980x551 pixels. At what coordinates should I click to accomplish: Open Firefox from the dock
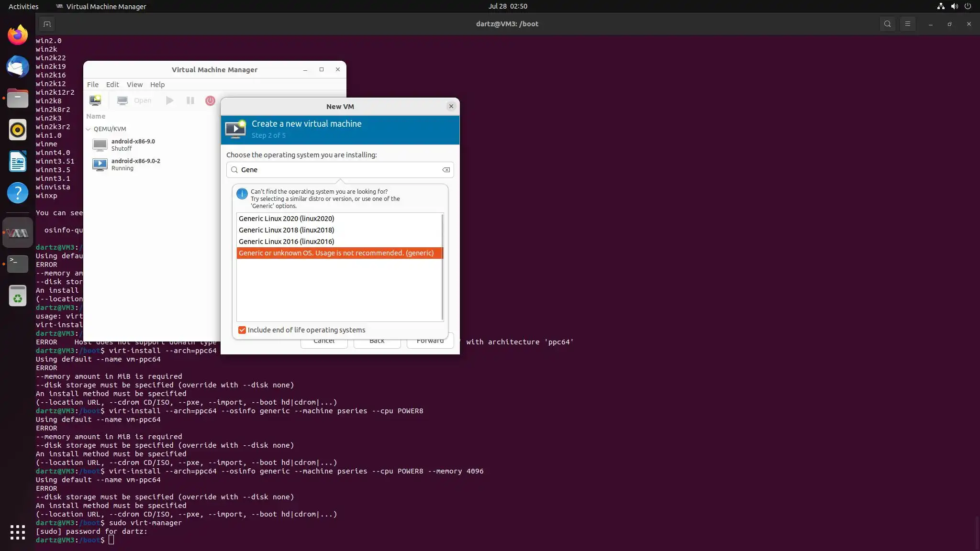tap(18, 35)
